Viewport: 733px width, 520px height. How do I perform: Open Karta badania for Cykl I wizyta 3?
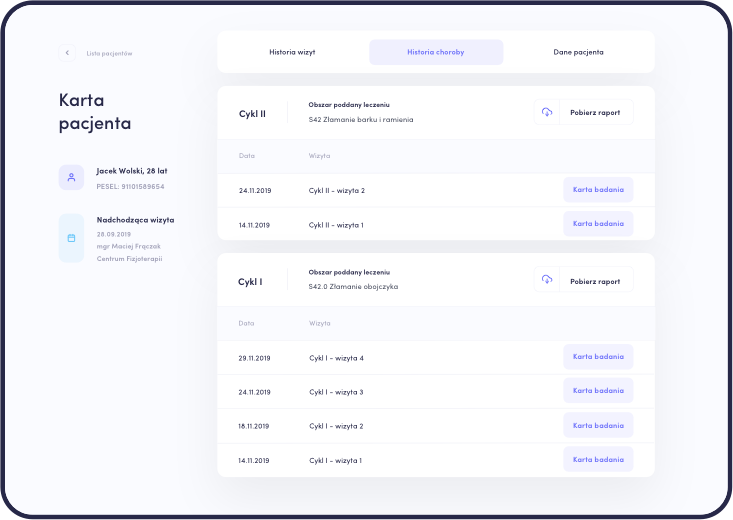[598, 391]
